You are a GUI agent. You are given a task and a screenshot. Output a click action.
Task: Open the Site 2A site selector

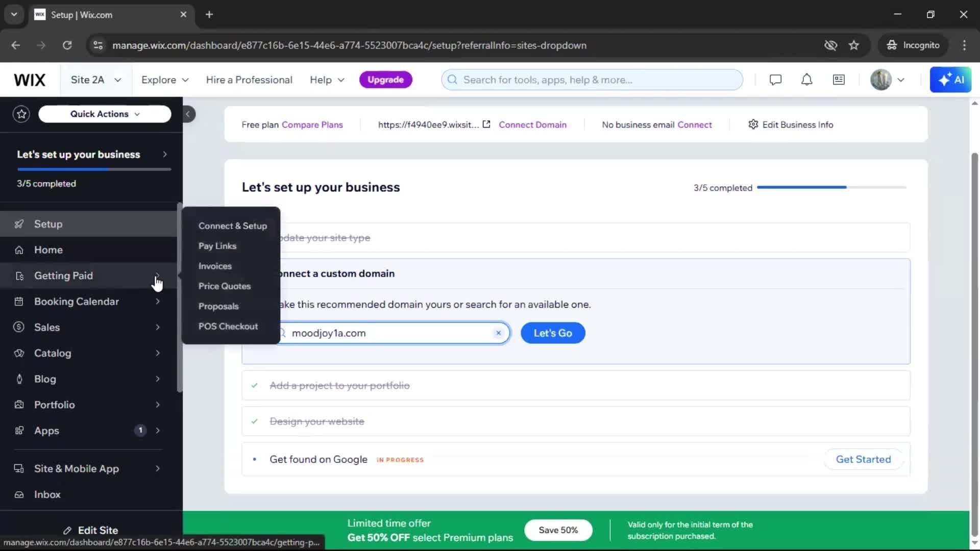pos(96,80)
